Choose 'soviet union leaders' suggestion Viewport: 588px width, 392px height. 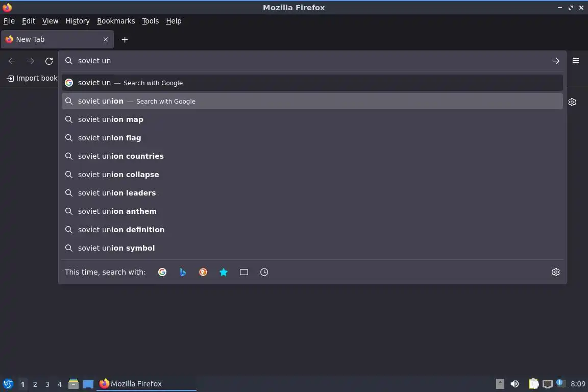pyautogui.click(x=312, y=193)
